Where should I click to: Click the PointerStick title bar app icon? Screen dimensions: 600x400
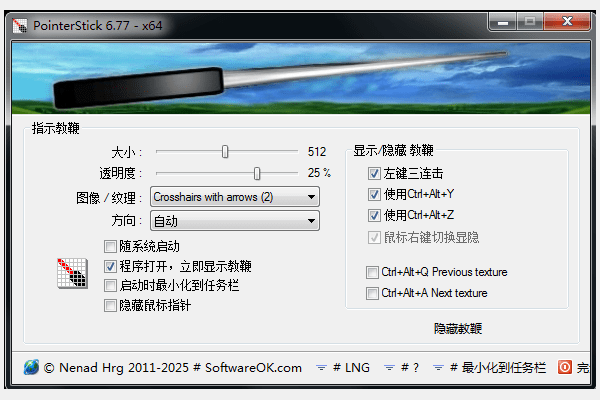20,26
